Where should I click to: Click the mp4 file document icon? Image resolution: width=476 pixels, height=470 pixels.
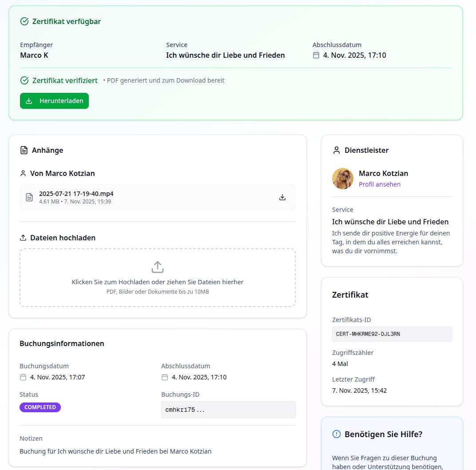(x=29, y=197)
